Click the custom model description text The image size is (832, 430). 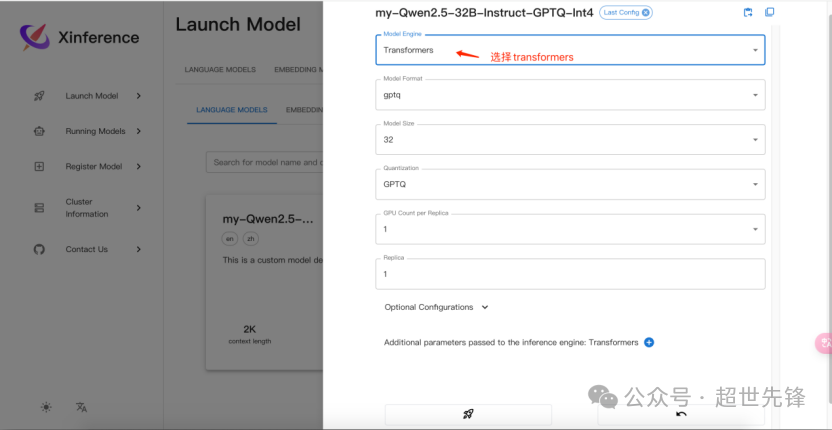click(x=272, y=260)
